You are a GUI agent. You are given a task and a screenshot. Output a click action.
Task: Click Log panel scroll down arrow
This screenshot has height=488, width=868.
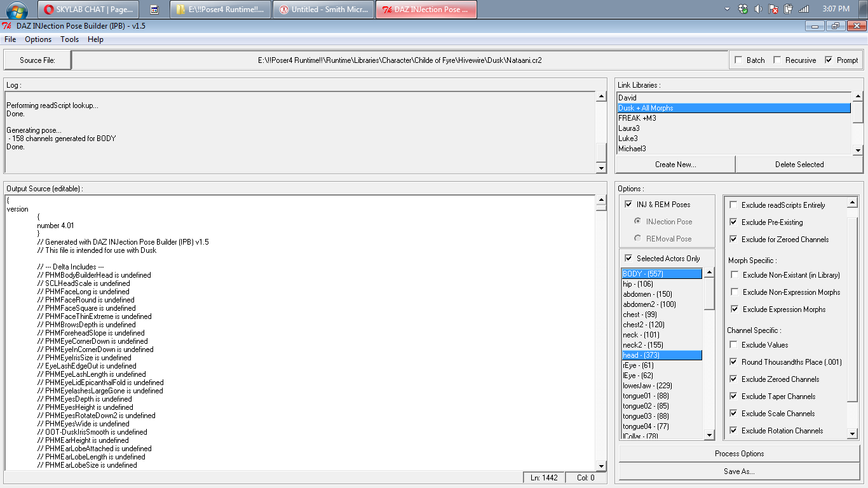(x=601, y=168)
